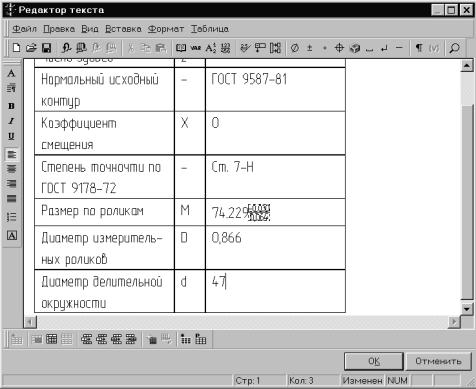Open the Файл menu
Image resolution: width=476 pixels, height=389 pixels.
point(24,29)
